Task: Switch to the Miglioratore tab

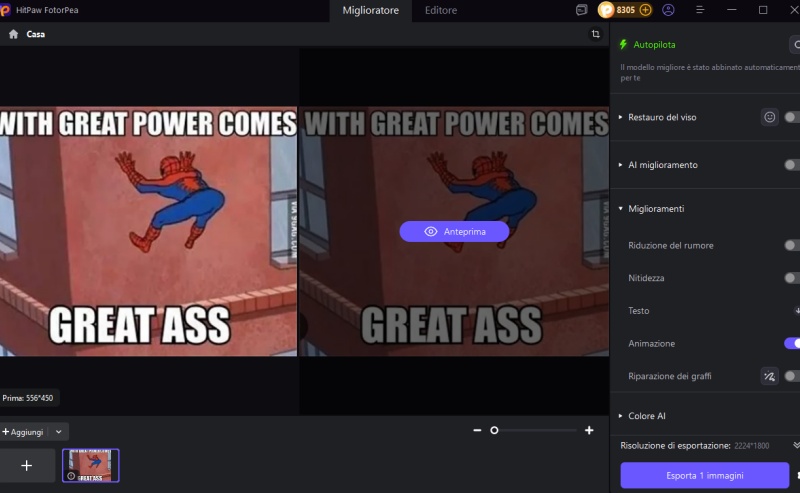Action: [370, 10]
